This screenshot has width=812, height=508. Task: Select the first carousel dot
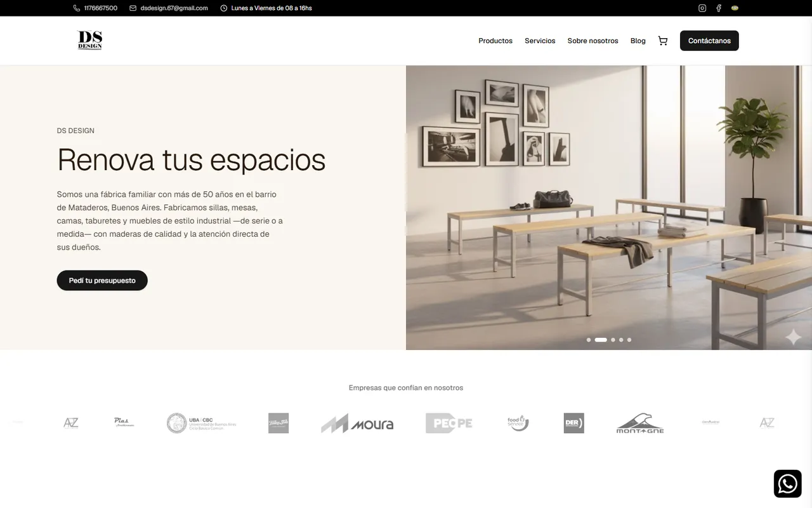(589, 340)
